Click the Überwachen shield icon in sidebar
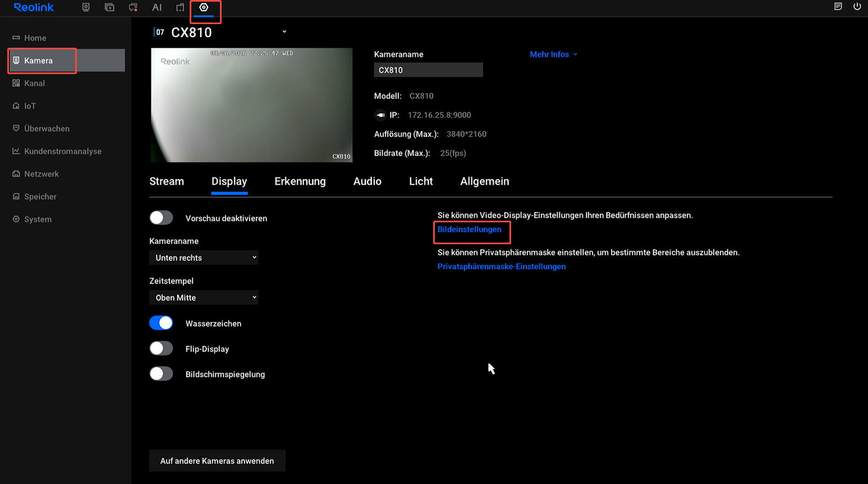868x484 pixels. coord(16,128)
